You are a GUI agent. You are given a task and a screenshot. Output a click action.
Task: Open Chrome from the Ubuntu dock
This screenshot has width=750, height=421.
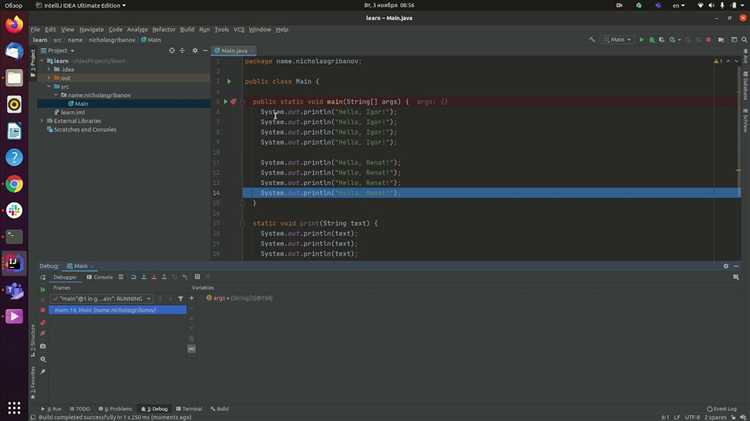pyautogui.click(x=14, y=184)
